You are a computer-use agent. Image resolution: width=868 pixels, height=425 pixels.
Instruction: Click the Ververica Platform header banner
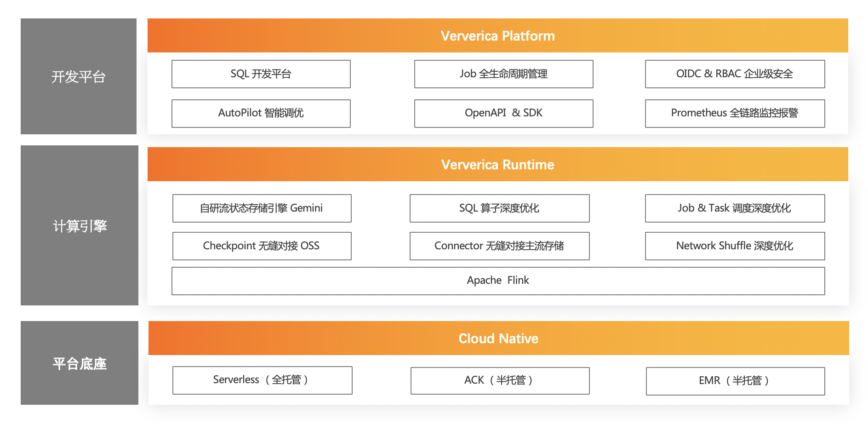498,35
